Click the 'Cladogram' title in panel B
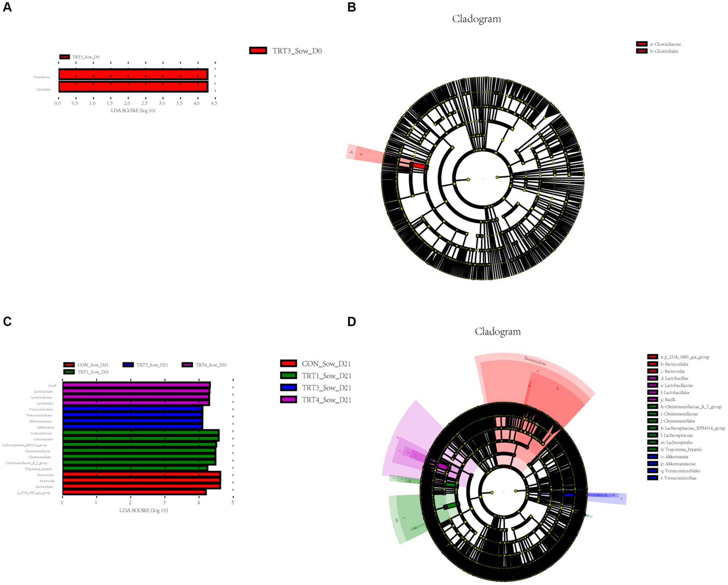 (x=476, y=19)
